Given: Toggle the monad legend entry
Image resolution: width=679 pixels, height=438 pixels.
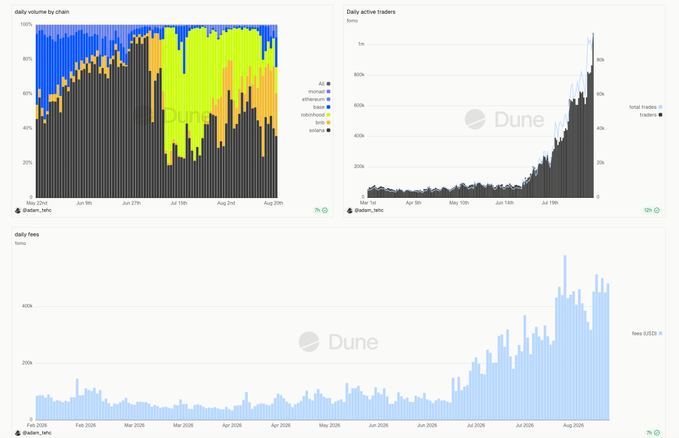Looking at the screenshot, I should pos(319,91).
